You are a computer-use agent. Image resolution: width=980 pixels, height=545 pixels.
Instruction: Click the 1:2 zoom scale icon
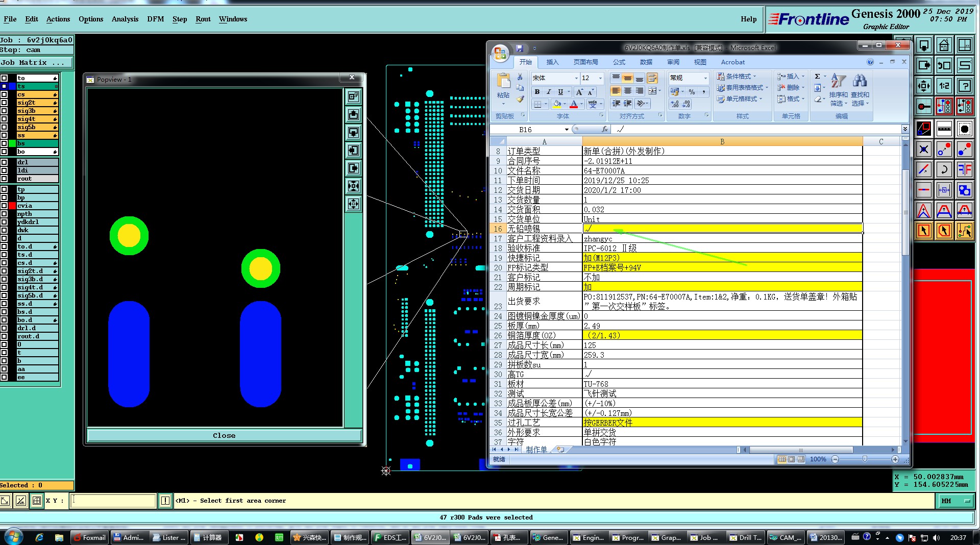pyautogui.click(x=944, y=86)
